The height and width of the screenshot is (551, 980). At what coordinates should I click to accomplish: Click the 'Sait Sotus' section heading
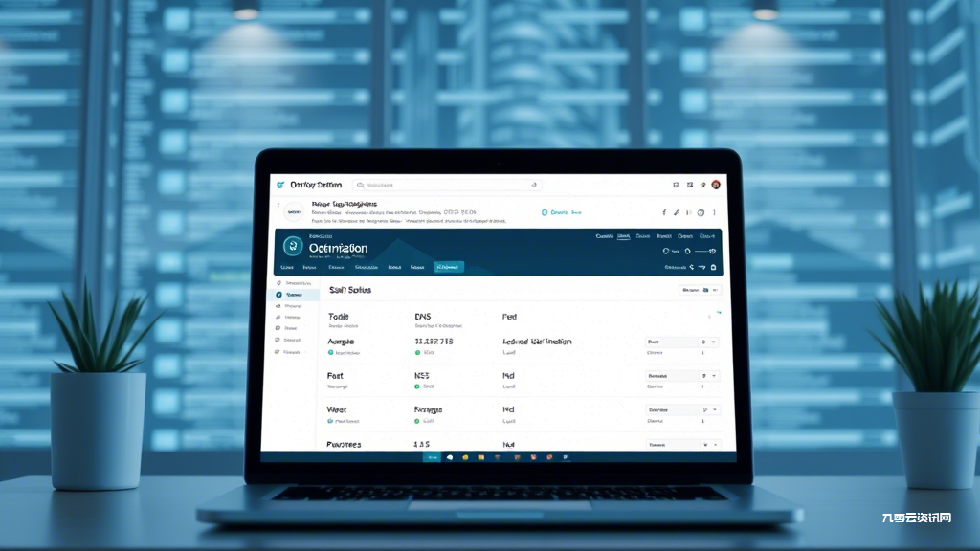[x=350, y=290]
